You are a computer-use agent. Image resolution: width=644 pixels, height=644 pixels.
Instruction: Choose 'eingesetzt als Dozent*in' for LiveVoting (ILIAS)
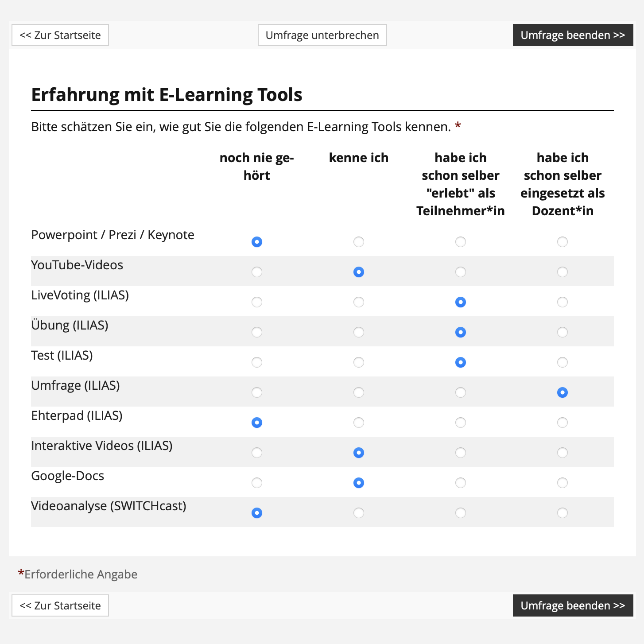(x=563, y=302)
